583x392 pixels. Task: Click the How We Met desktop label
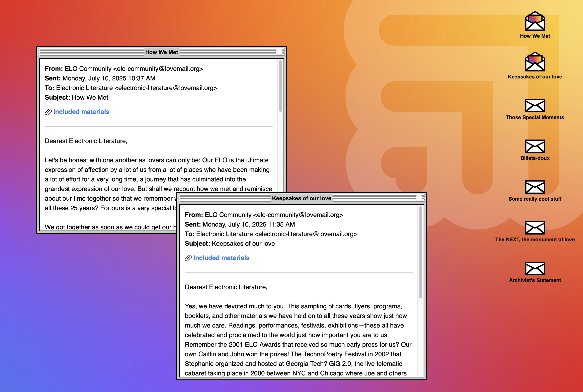tap(535, 36)
